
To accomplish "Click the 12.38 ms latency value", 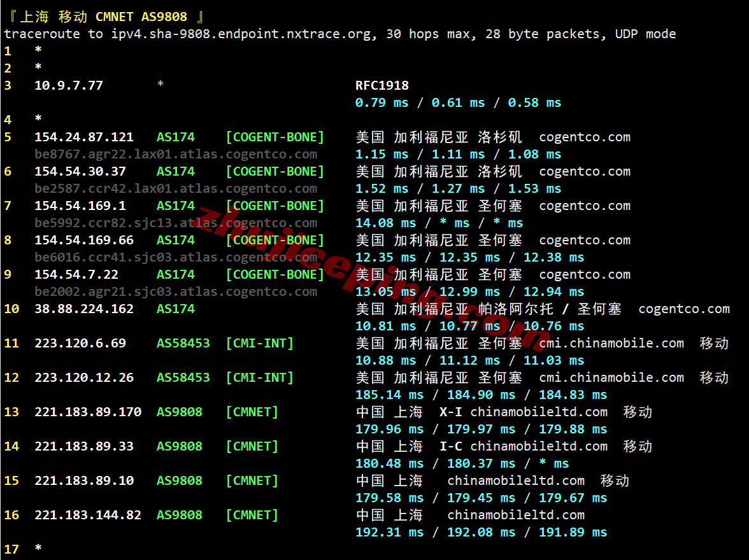I will 553,257.
